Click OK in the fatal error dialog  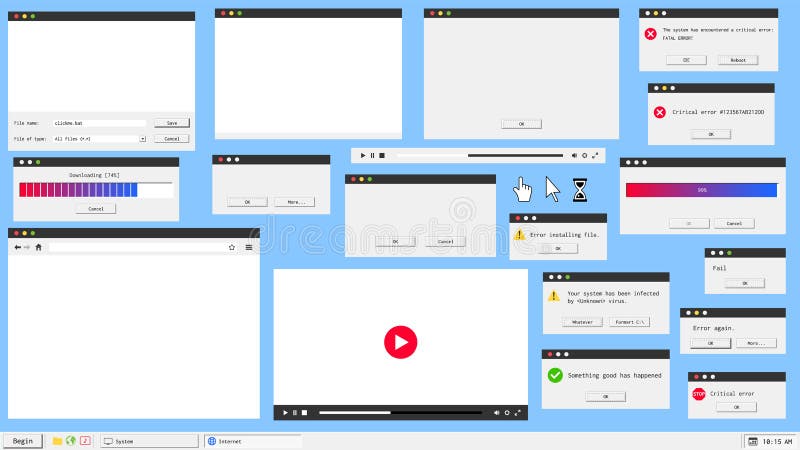tap(686, 60)
